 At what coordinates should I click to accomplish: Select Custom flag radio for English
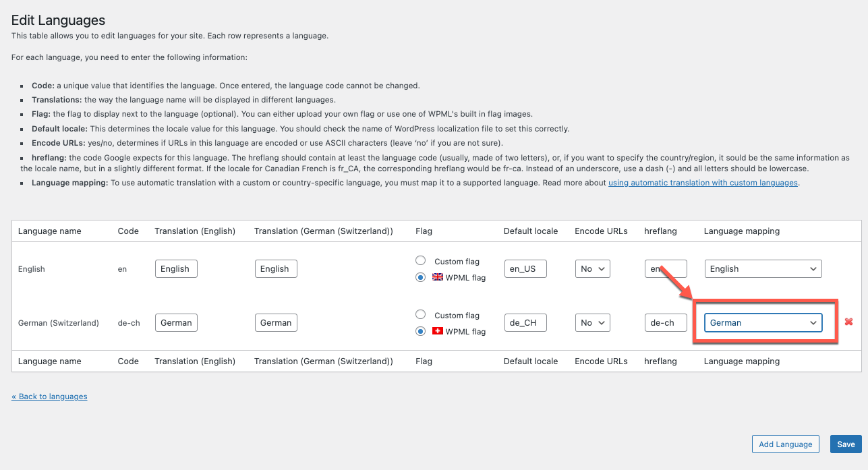point(421,261)
